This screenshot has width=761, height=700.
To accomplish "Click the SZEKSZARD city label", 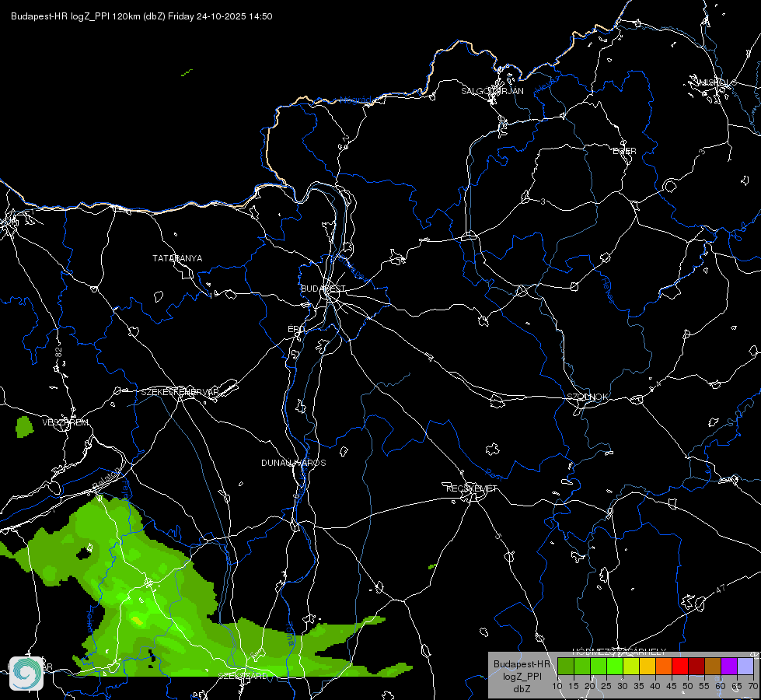I will click(243, 676).
